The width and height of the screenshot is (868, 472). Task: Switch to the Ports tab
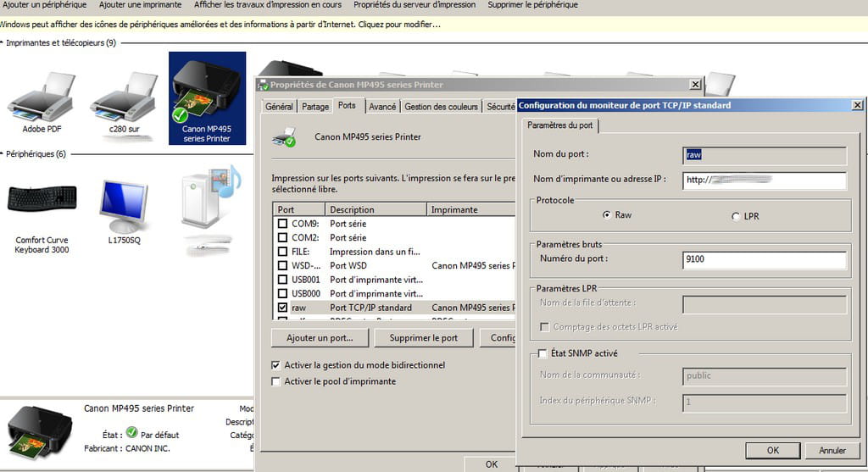(347, 105)
